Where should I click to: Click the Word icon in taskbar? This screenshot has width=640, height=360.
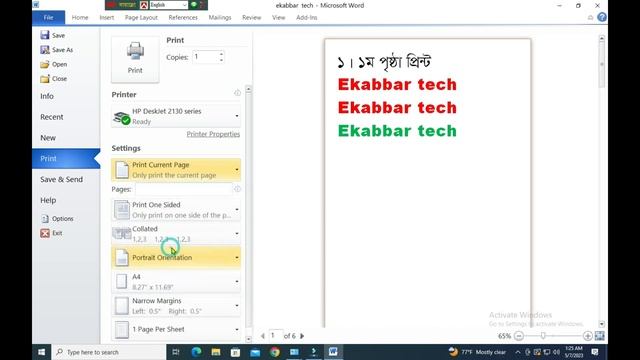(x=333, y=352)
